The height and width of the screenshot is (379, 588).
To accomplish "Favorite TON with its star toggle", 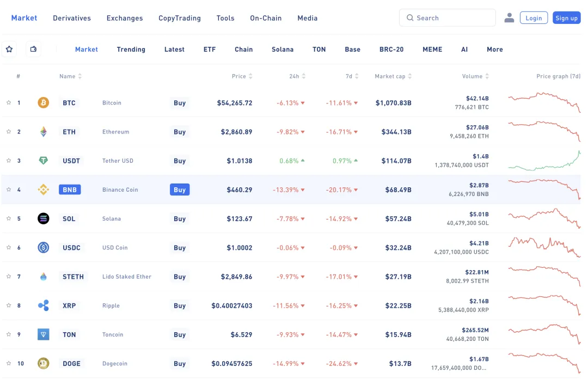I will (9, 334).
